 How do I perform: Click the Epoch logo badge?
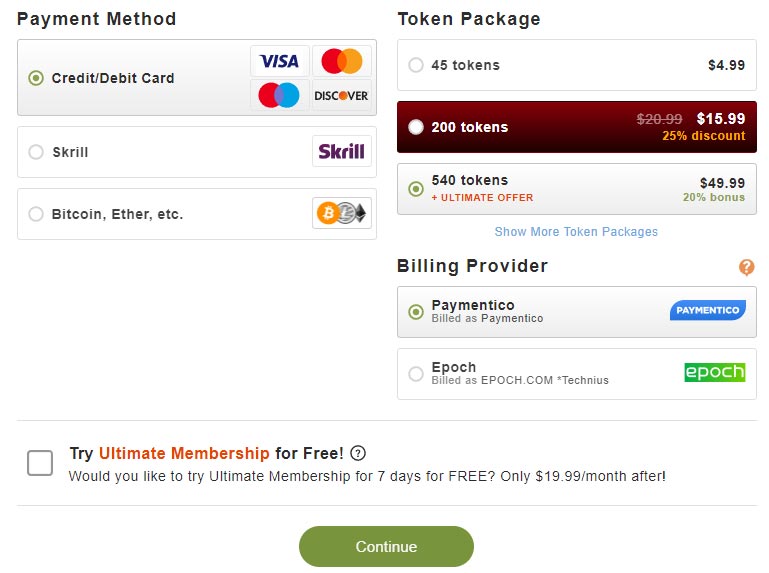714,373
